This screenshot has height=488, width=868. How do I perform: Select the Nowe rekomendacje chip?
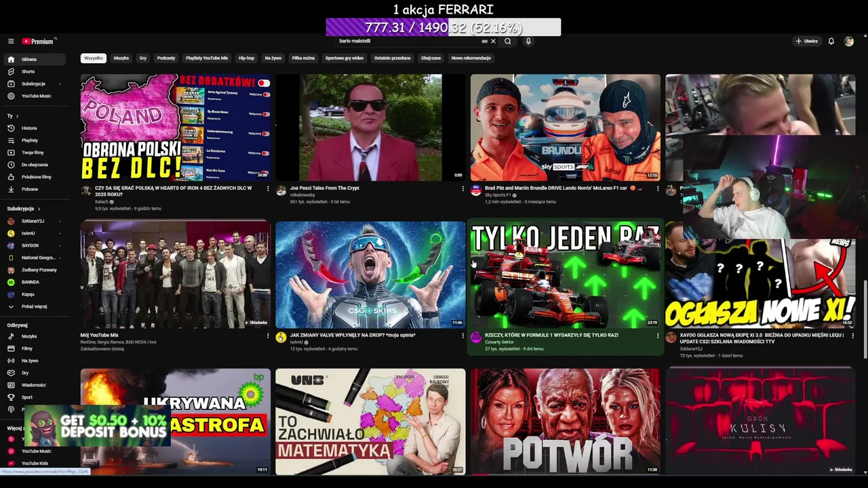coord(471,58)
